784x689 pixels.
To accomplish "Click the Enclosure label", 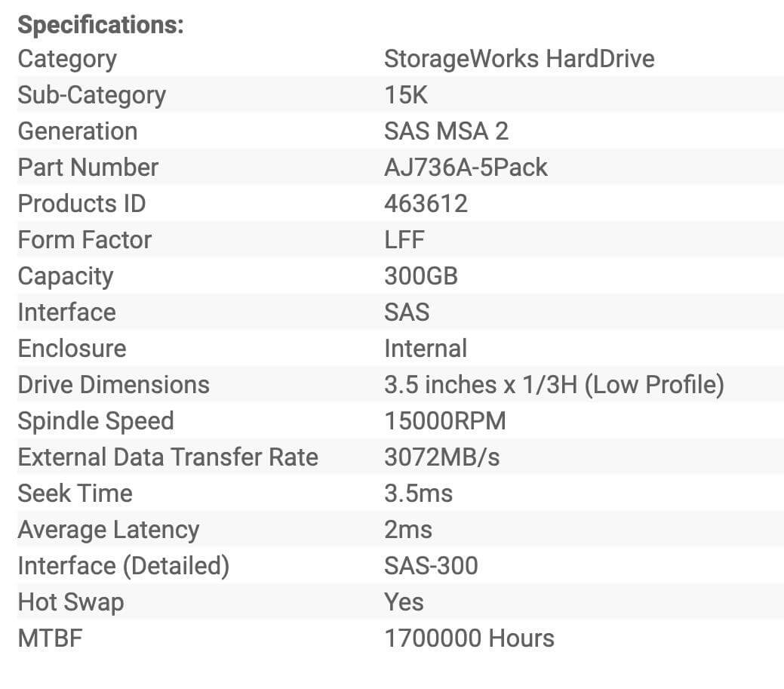I will tap(72, 349).
